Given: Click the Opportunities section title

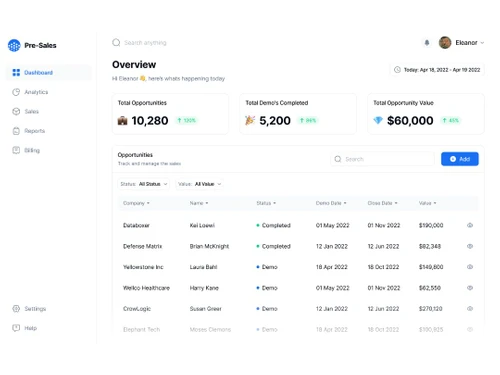Looking at the screenshot, I should pos(135,155).
